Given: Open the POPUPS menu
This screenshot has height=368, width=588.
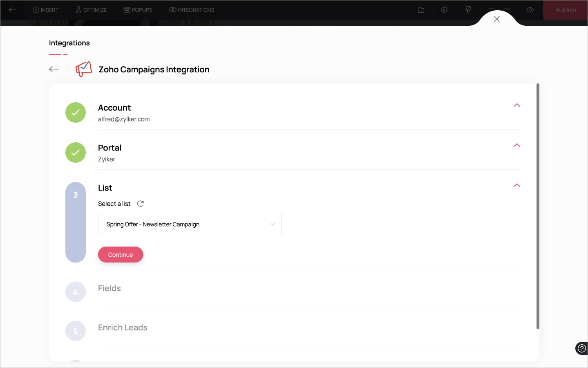Looking at the screenshot, I should coord(138,10).
